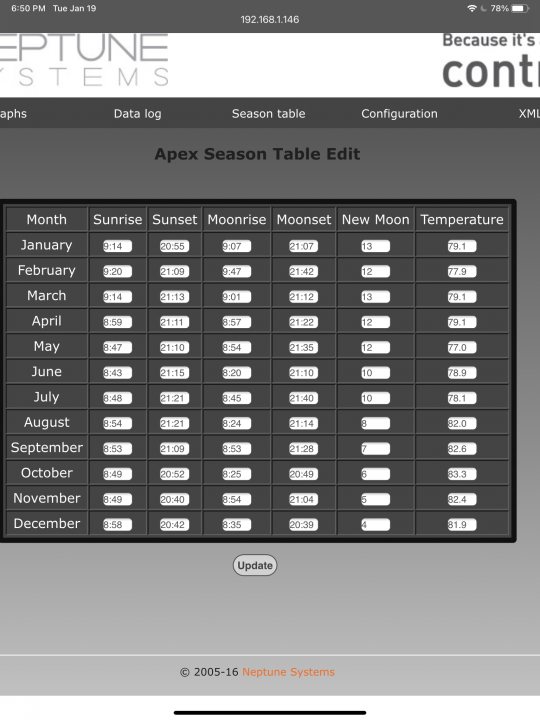This screenshot has width=540, height=720.
Task: Edit October Temperature field
Action: coord(462,473)
